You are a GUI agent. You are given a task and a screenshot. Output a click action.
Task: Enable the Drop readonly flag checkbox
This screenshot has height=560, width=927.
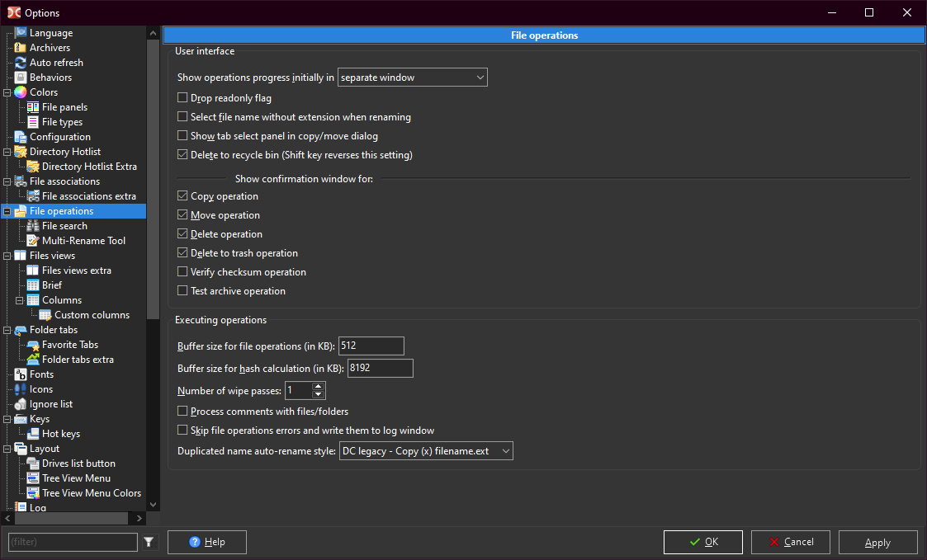pyautogui.click(x=182, y=98)
